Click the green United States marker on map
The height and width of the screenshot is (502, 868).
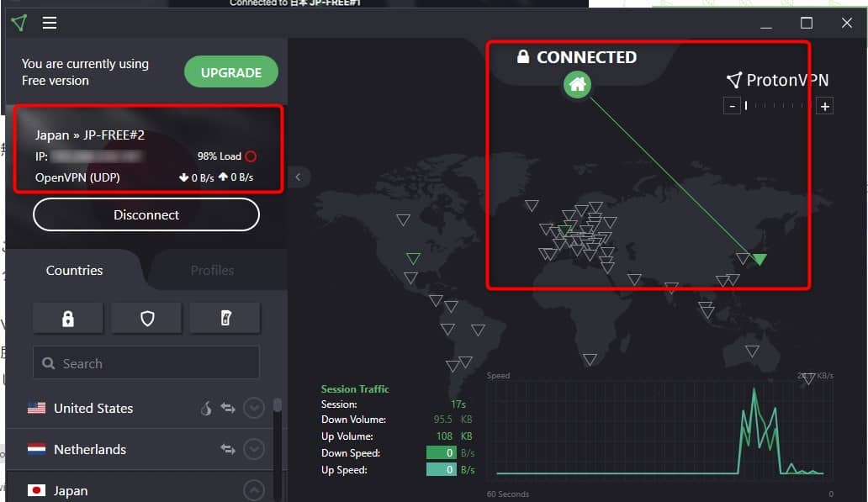click(413, 258)
